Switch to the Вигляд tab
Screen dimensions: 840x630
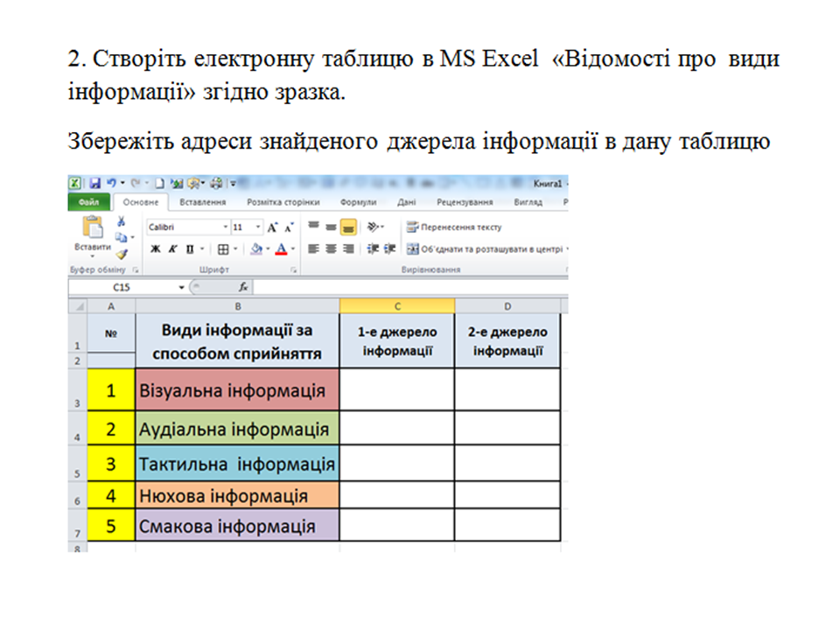(x=528, y=202)
